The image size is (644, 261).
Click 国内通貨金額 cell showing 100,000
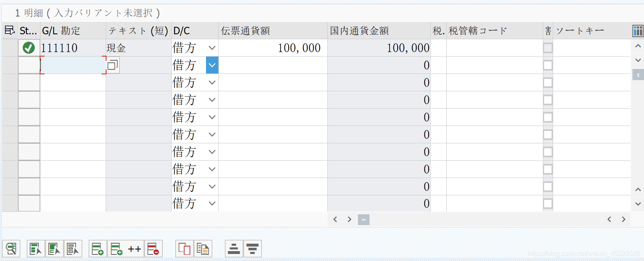pos(379,48)
